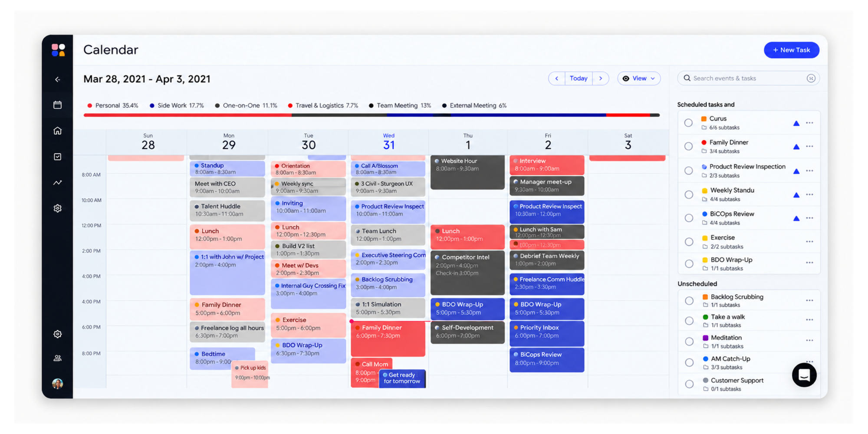The width and height of the screenshot is (868, 434).
Task: Open the View dropdown
Action: coord(639,79)
